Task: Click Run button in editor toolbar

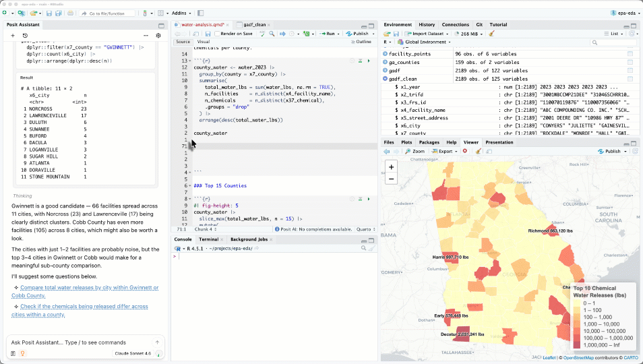Action: coord(328,34)
